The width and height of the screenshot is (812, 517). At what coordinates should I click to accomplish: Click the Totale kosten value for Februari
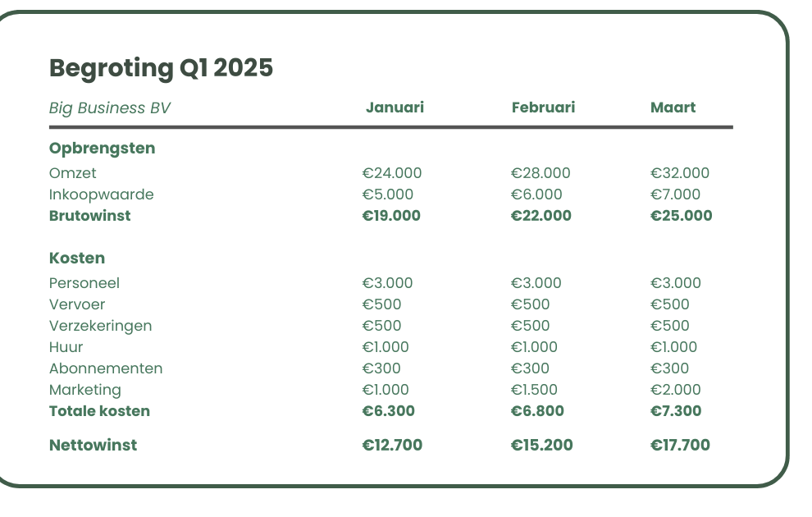pos(537,411)
